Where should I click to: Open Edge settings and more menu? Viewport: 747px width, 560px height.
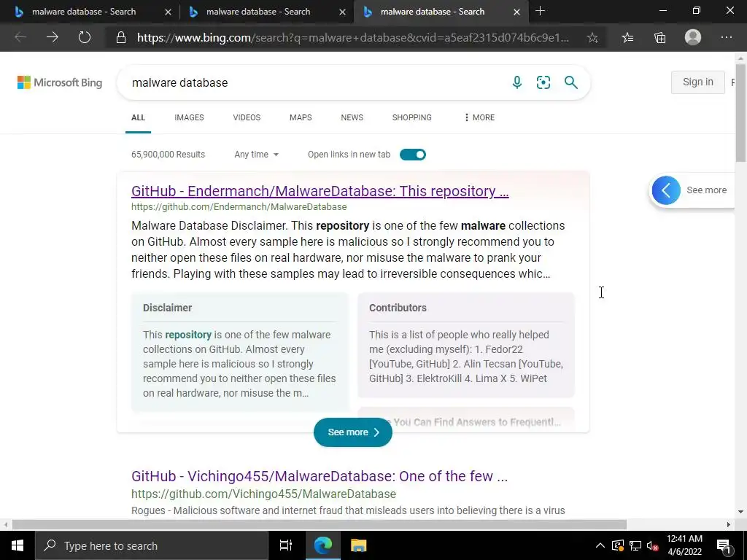[726, 37]
